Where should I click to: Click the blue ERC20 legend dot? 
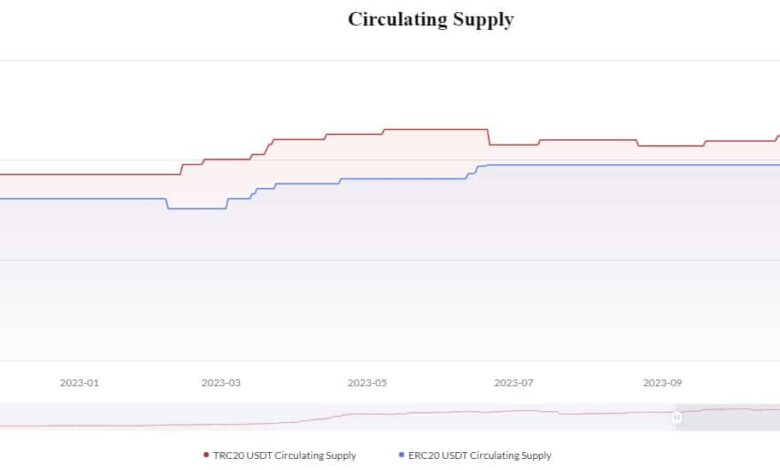pos(401,455)
